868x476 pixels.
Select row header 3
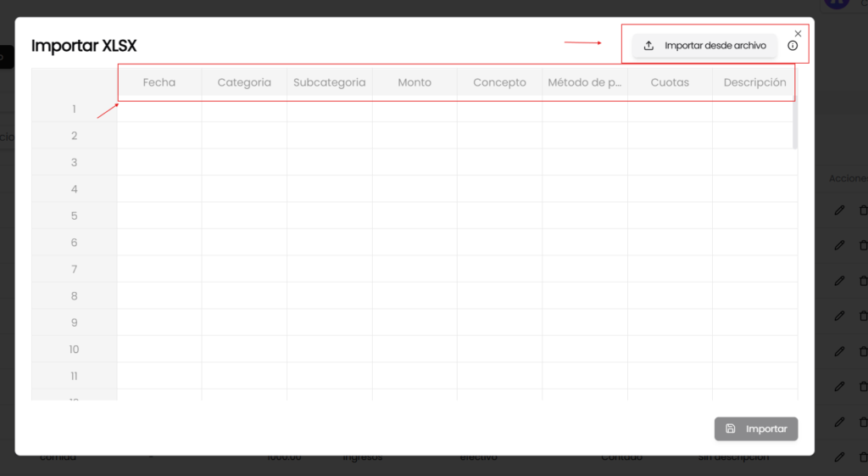coord(75,162)
